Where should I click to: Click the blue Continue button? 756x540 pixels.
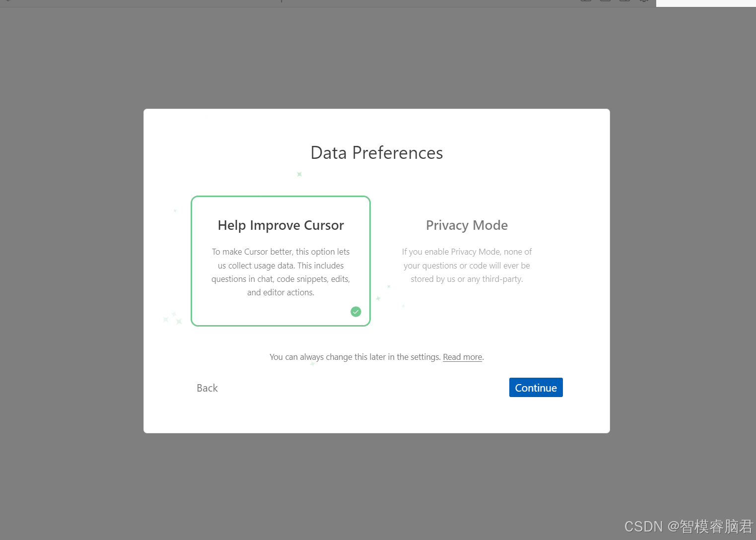tap(536, 388)
